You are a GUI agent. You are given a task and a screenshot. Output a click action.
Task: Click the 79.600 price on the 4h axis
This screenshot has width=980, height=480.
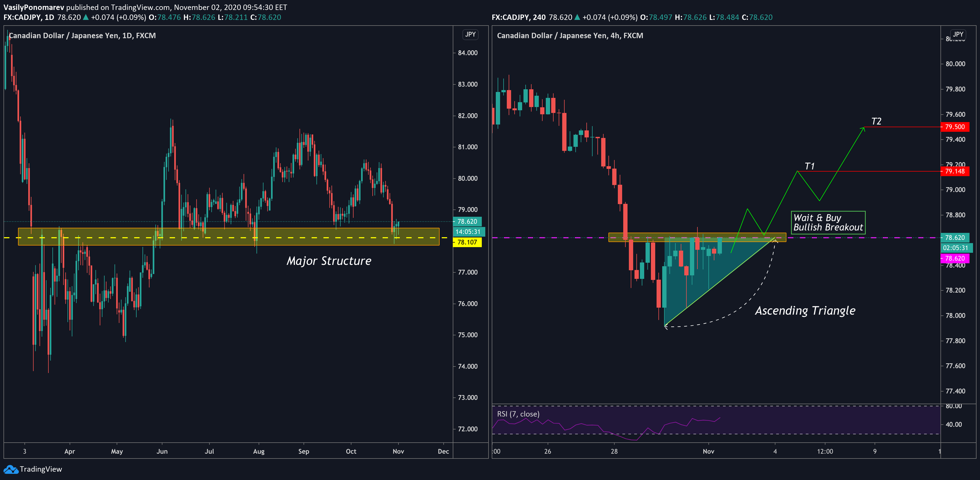(x=955, y=115)
